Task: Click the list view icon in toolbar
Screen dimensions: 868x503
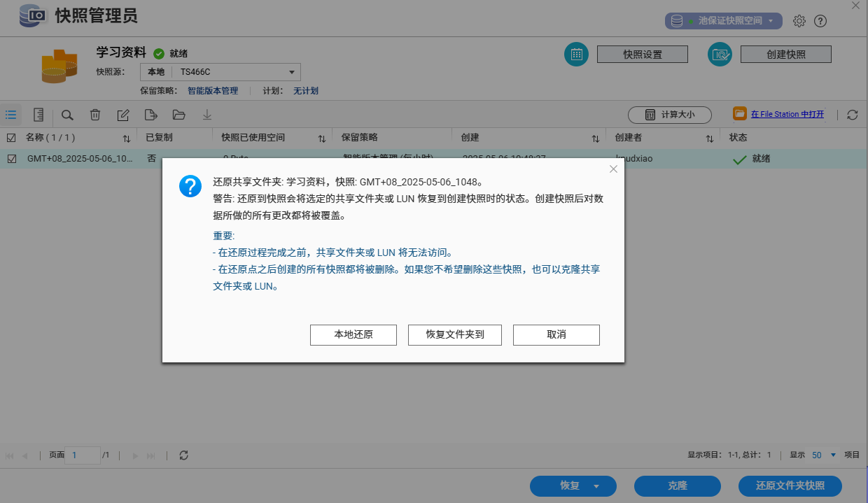Action: click(x=11, y=115)
